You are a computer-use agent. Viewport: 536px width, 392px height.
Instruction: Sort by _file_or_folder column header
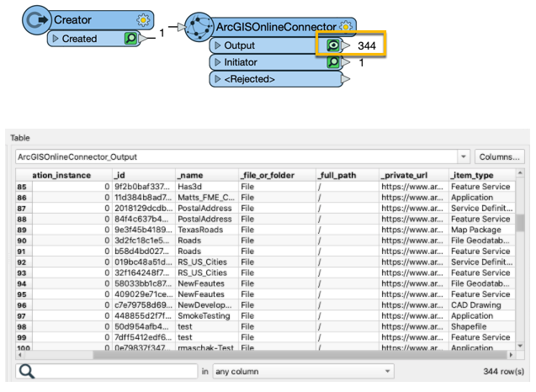tap(277, 175)
